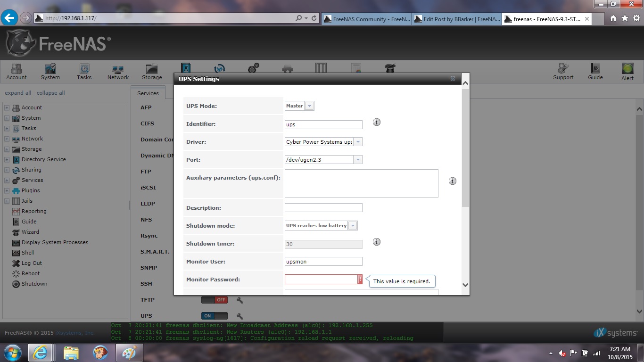Open Reporting in the sidebar tree
The image size is (644, 362).
click(x=34, y=211)
